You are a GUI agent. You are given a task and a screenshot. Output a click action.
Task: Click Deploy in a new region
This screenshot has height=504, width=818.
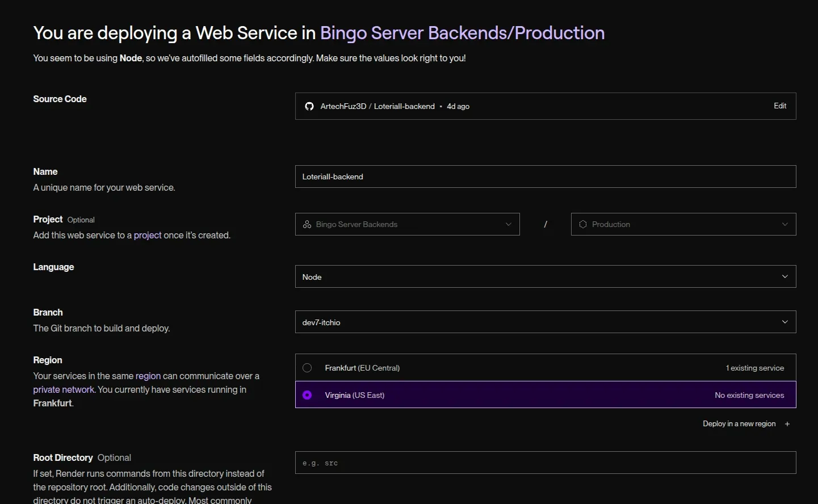(739, 423)
